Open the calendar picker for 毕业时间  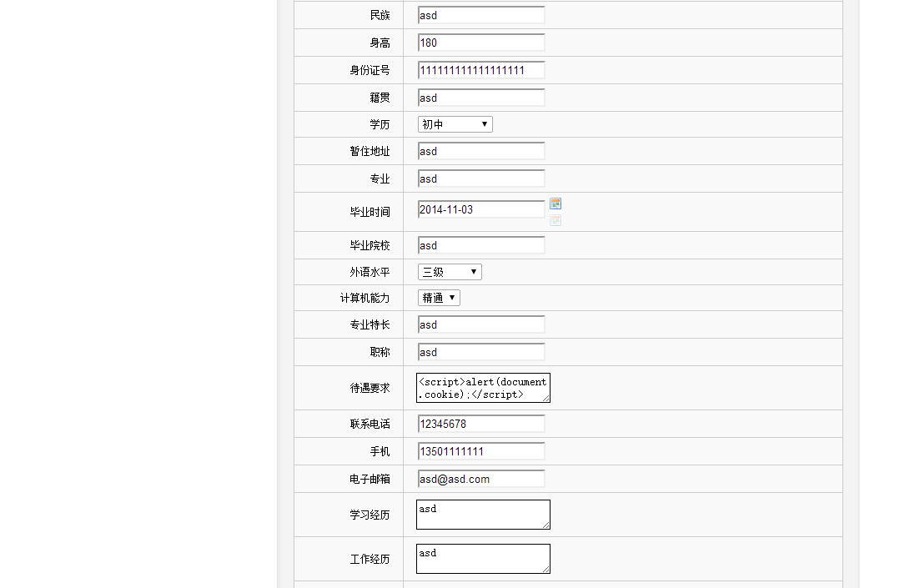coord(555,204)
